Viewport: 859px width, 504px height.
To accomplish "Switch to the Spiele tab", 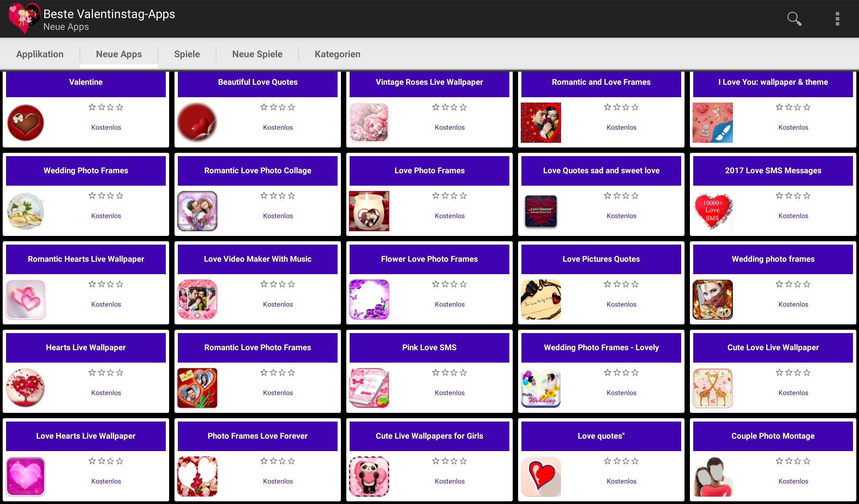I will [x=187, y=54].
